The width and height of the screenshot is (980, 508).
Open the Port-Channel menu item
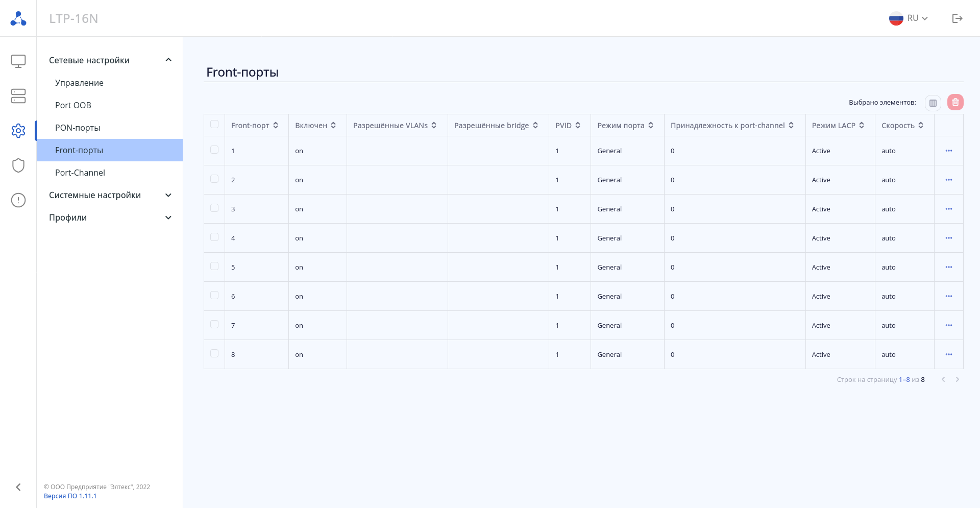point(110,173)
